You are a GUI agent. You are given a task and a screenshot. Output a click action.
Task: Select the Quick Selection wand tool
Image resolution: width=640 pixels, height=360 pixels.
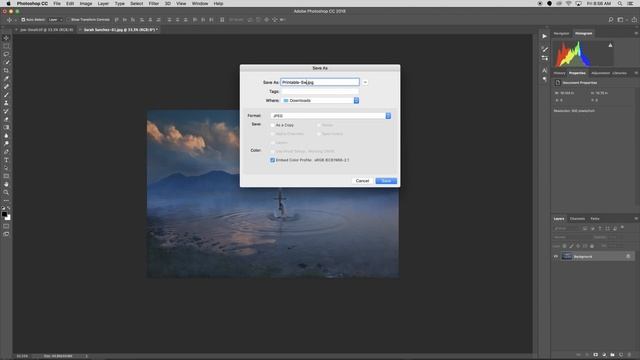(x=6, y=62)
